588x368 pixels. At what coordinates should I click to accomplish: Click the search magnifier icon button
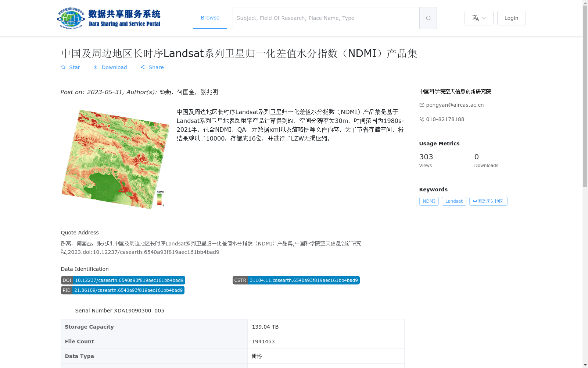[428, 18]
